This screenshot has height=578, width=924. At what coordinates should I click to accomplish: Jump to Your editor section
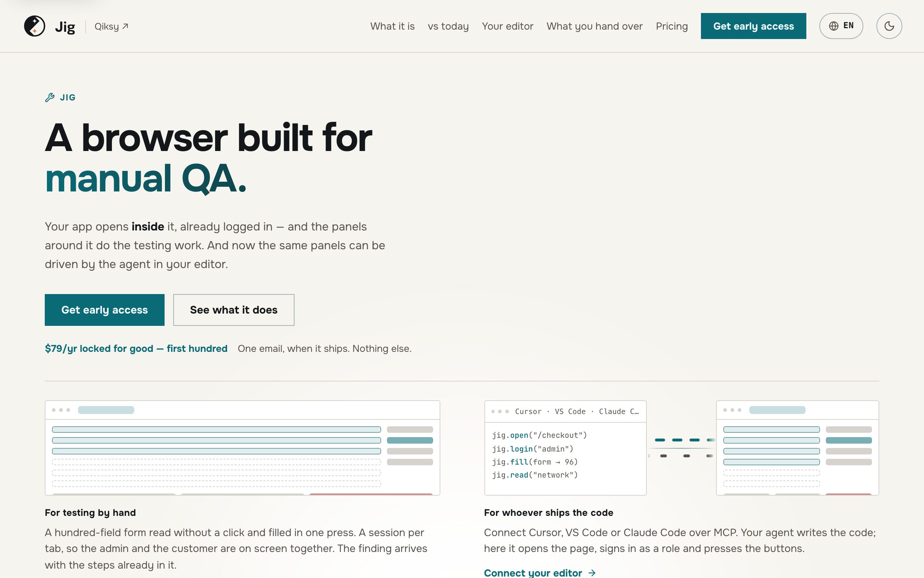(507, 26)
